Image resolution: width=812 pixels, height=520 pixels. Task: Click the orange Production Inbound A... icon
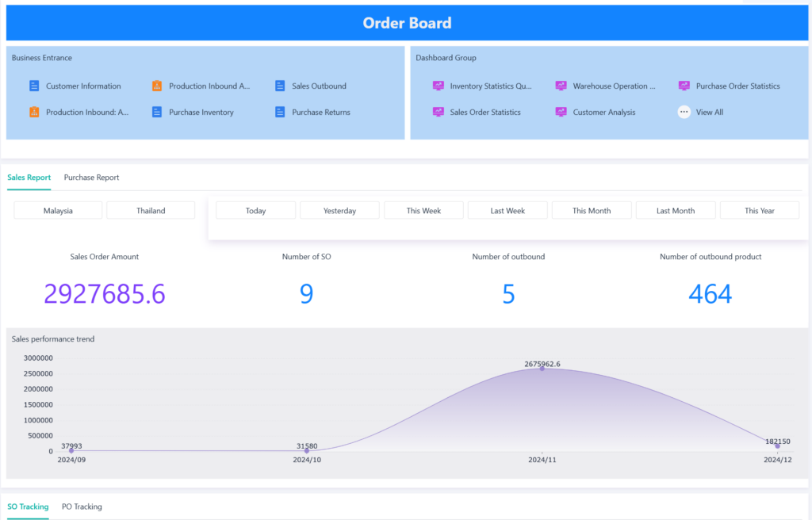(157, 86)
